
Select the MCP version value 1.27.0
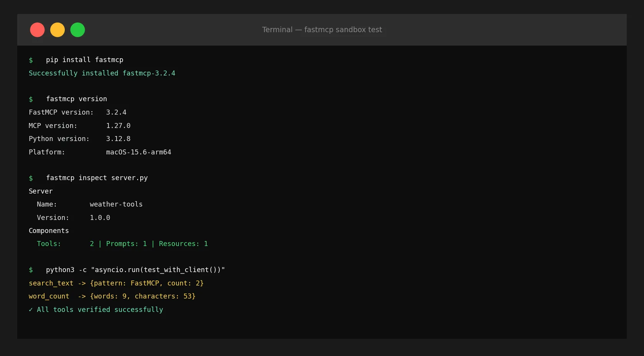click(x=118, y=126)
